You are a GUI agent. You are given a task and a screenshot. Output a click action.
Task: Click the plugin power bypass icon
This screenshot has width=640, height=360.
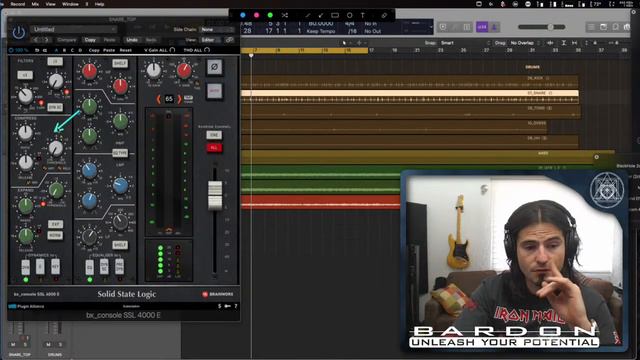(x=18, y=32)
